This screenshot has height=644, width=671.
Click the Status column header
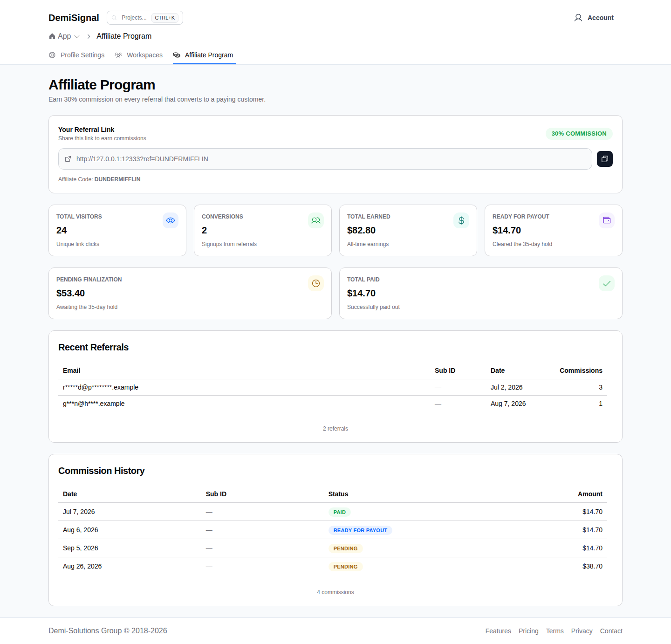[338, 494]
